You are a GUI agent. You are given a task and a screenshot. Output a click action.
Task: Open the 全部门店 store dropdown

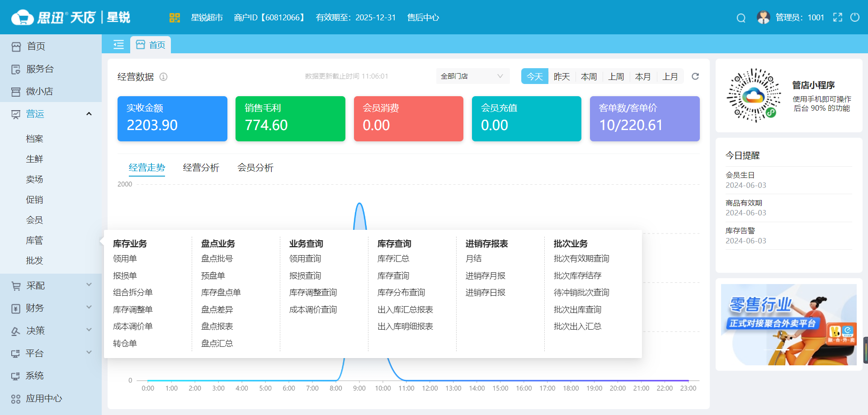point(472,76)
